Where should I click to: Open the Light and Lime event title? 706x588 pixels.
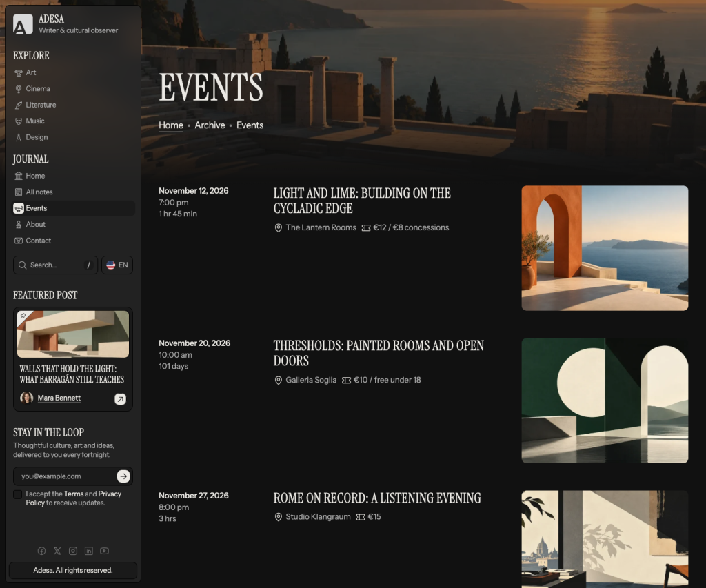[362, 201]
